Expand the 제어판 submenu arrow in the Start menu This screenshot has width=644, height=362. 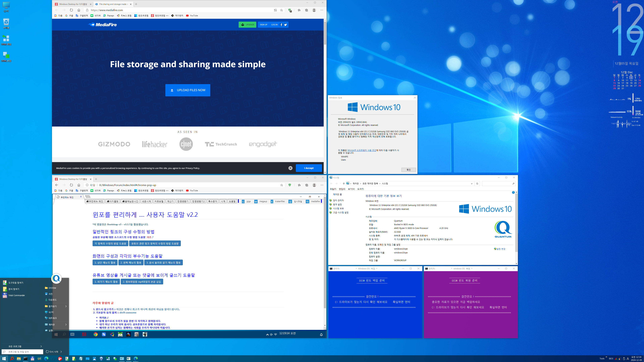pos(66,324)
